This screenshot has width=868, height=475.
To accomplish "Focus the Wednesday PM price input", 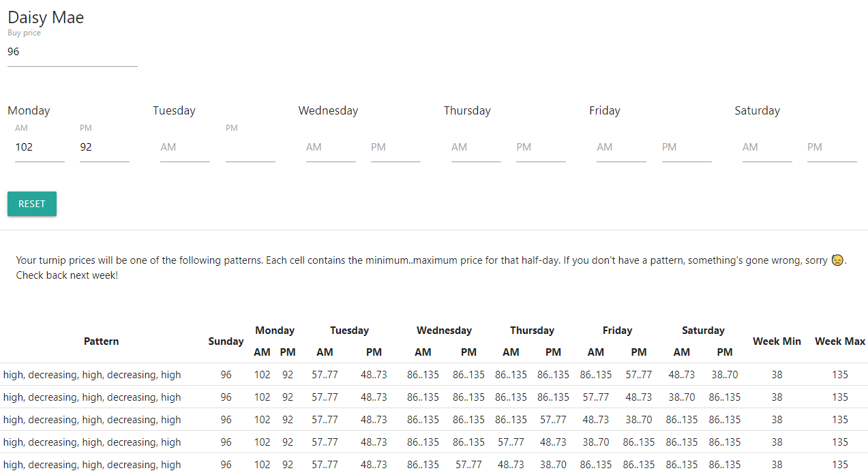I will [395, 147].
